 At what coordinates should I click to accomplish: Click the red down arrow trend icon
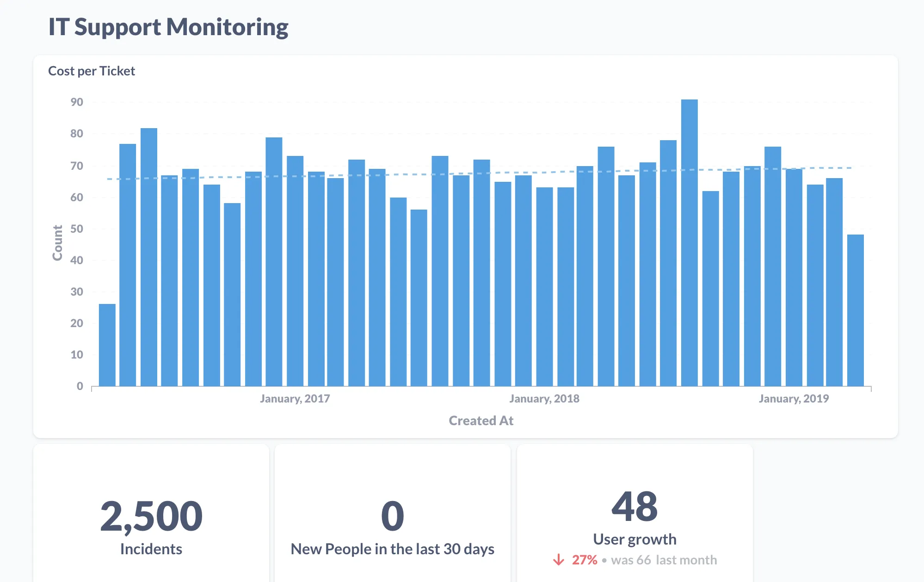point(559,560)
